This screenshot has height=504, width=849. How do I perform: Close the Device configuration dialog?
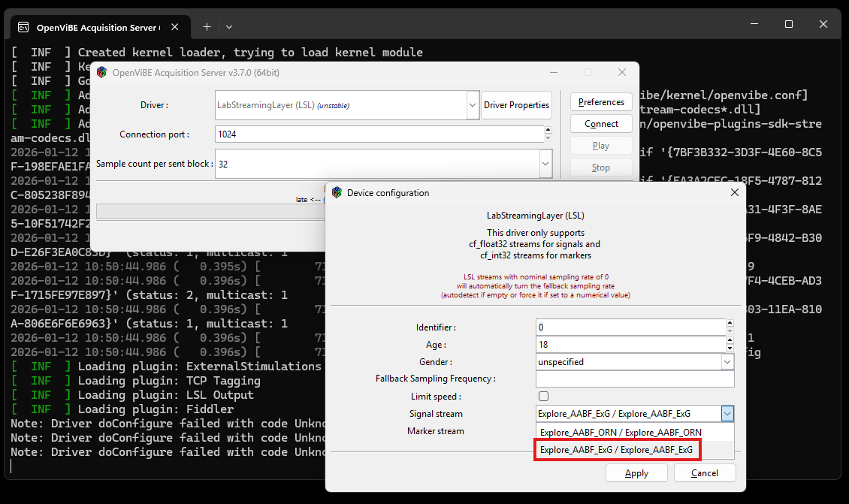734,193
